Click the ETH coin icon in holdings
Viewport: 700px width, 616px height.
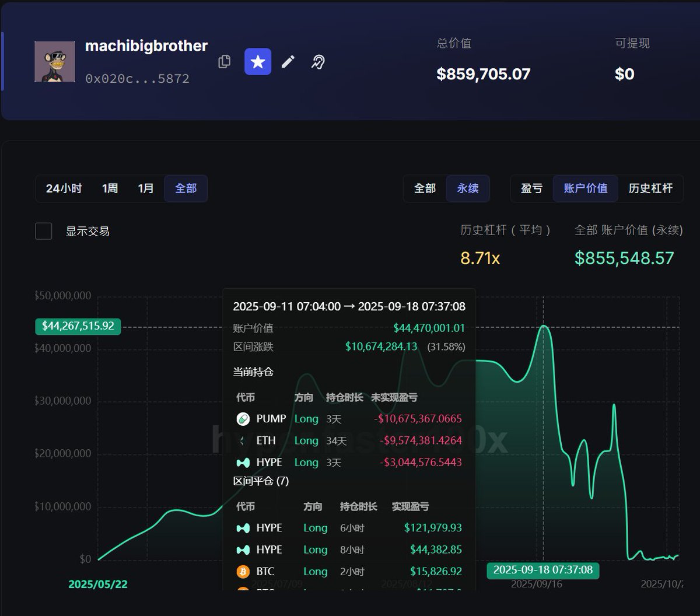point(243,440)
